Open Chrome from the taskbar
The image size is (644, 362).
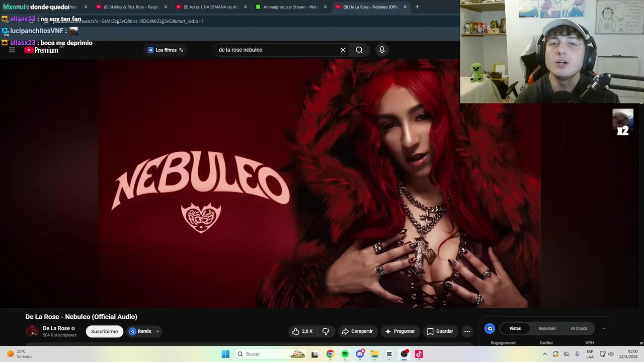(x=330, y=354)
